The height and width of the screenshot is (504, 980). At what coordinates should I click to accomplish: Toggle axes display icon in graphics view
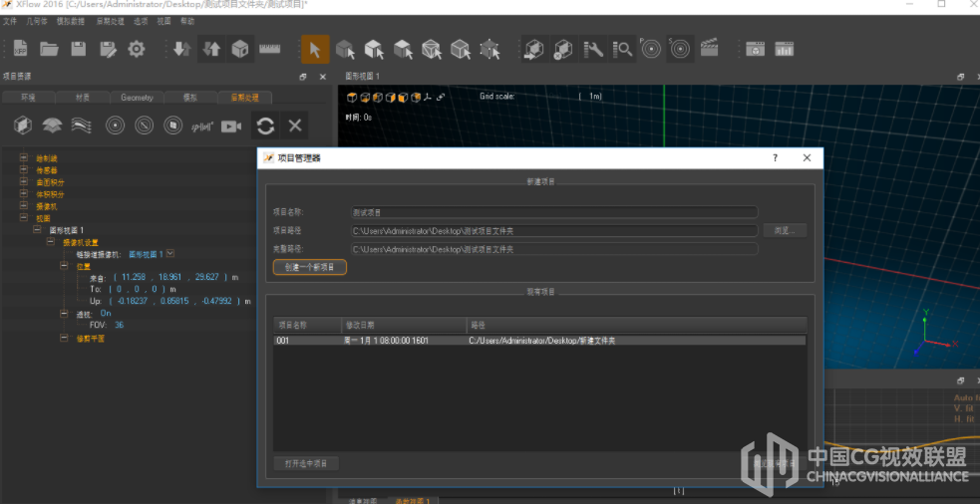[x=428, y=98]
